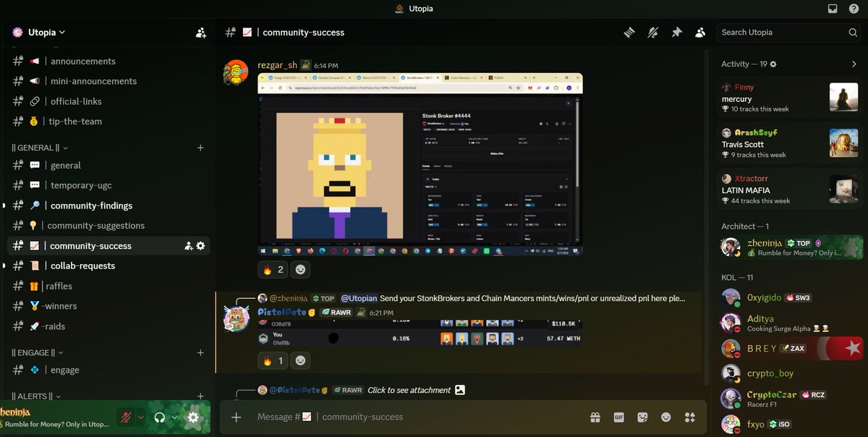Open Finny's mercury activity card
This screenshot has height=437, width=868.
click(x=790, y=97)
